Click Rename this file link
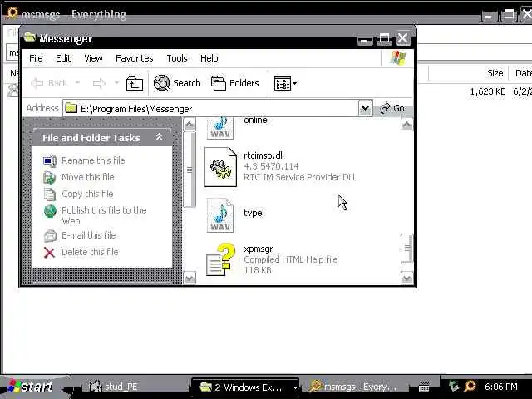Screen dimensions: 532x399 tap(93, 160)
